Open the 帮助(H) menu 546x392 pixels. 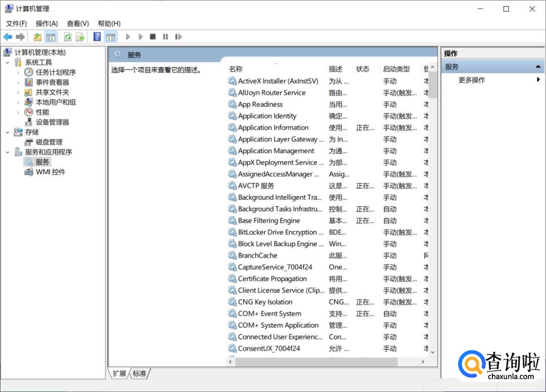point(109,23)
